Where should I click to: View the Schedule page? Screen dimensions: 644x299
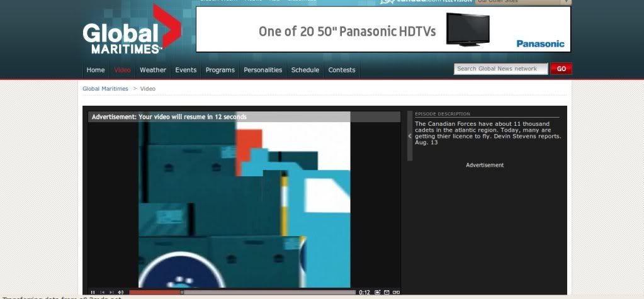305,70
